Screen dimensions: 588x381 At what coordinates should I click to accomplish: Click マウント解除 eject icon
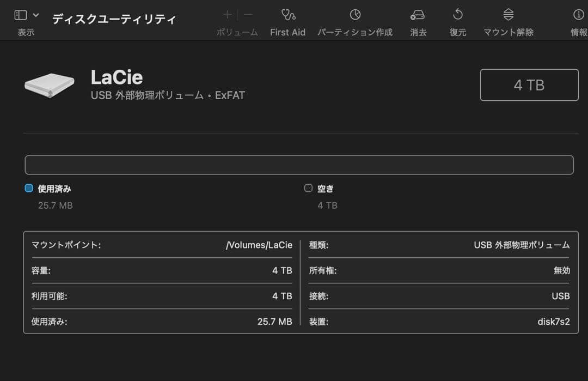[x=508, y=15]
